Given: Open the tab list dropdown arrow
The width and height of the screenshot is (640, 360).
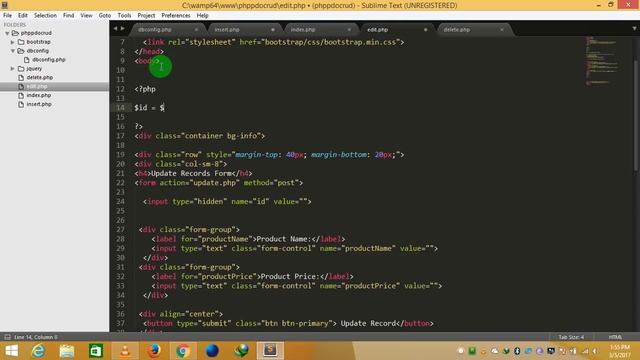Looking at the screenshot, I should click(634, 29).
